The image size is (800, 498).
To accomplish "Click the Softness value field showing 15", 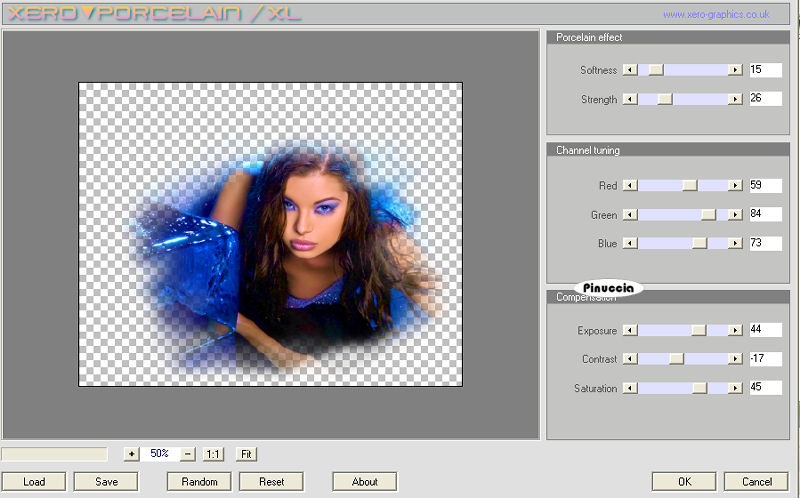I will [765, 70].
